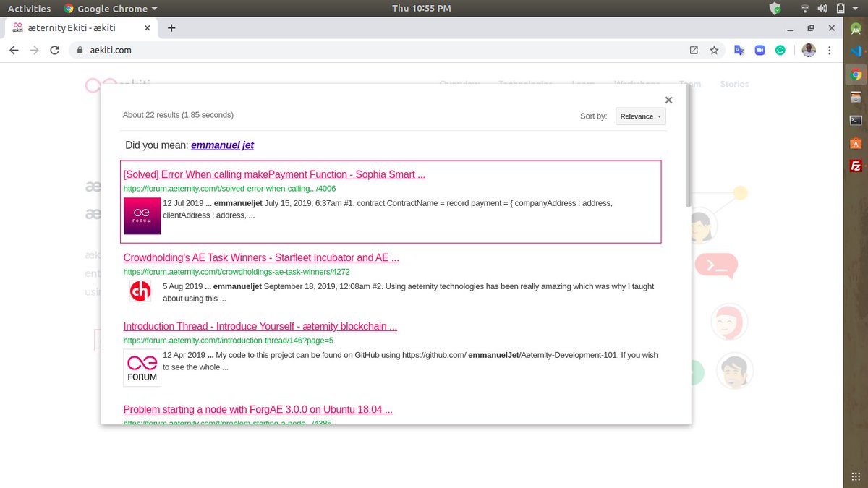Image resolution: width=868 pixels, height=488 pixels.
Task: Open '[Solved] Error When calling makePayment' result
Action: pos(274,174)
